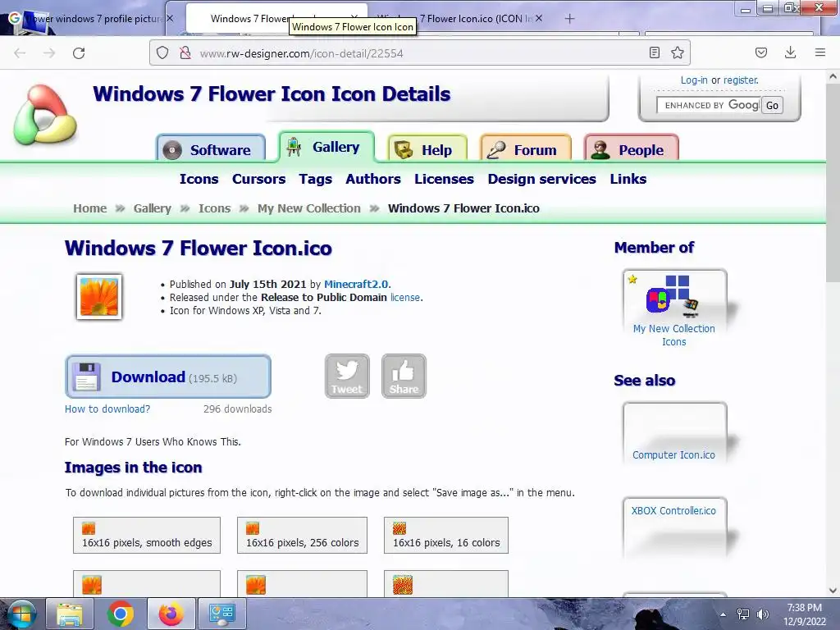Click the address bar URL

click(301, 53)
